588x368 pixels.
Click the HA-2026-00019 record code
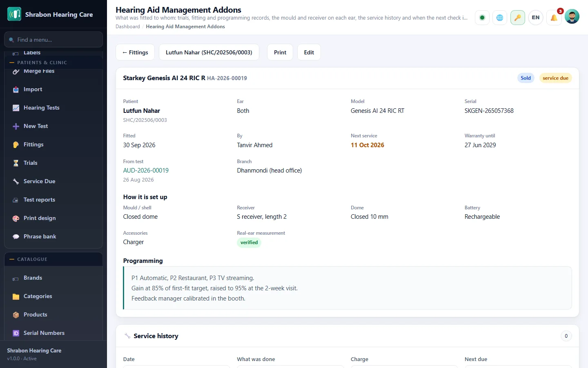(x=227, y=78)
